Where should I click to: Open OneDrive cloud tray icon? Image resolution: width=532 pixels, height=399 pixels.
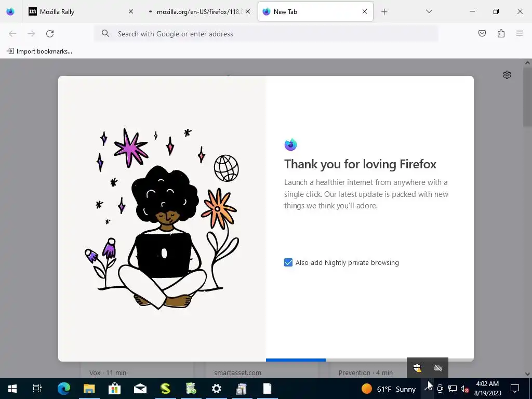pyautogui.click(x=438, y=368)
